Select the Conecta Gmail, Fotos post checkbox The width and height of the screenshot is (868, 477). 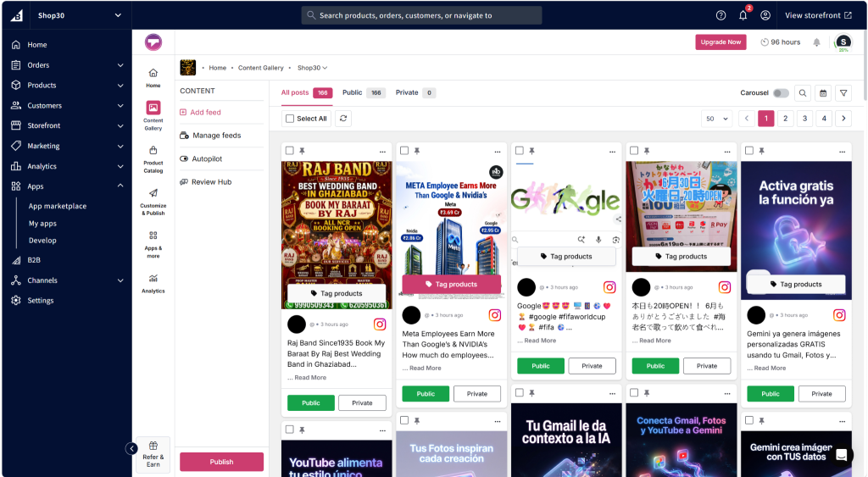click(x=634, y=392)
